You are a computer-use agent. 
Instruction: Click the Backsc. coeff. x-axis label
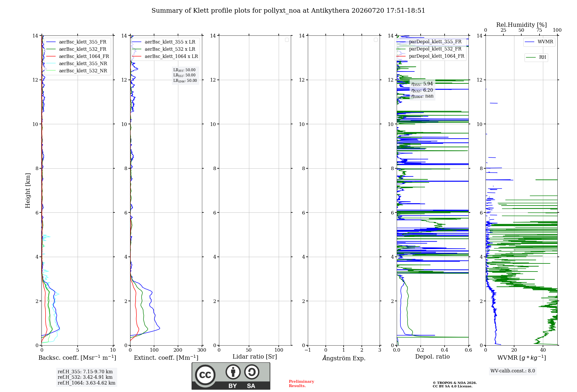77,358
